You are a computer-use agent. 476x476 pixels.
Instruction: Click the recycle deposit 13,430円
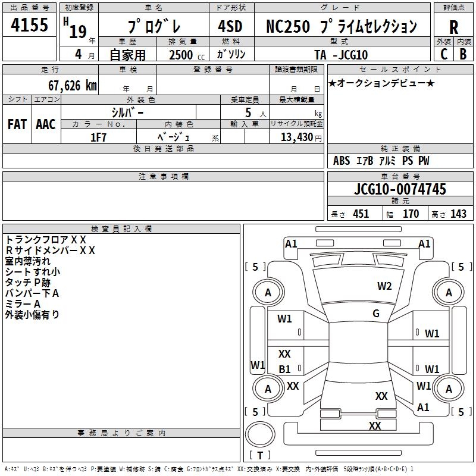(301, 137)
